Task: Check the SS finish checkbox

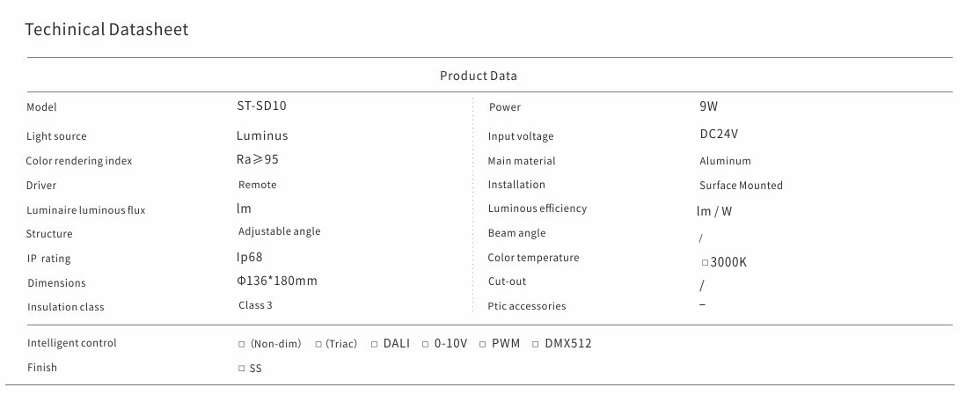Action: 242,369
